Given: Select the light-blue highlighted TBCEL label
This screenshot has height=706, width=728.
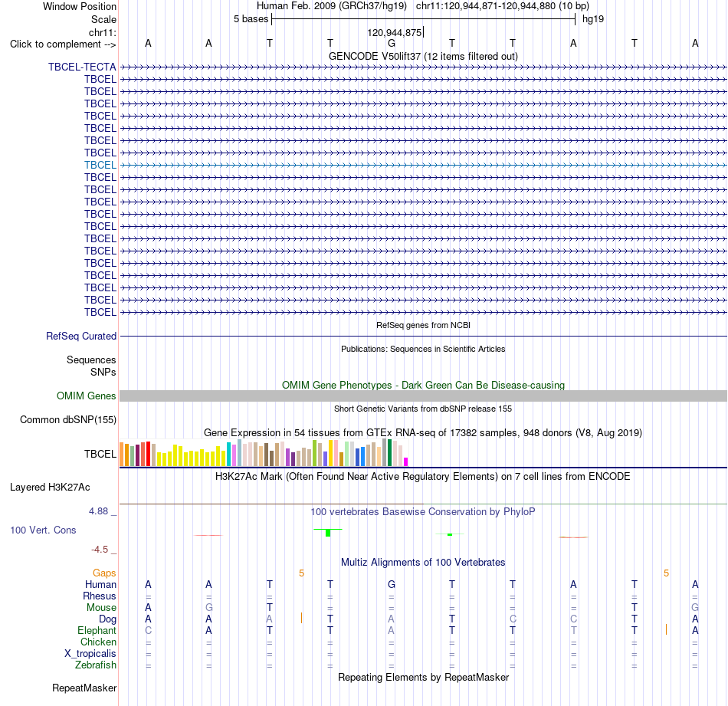Looking at the screenshot, I should [x=100, y=165].
